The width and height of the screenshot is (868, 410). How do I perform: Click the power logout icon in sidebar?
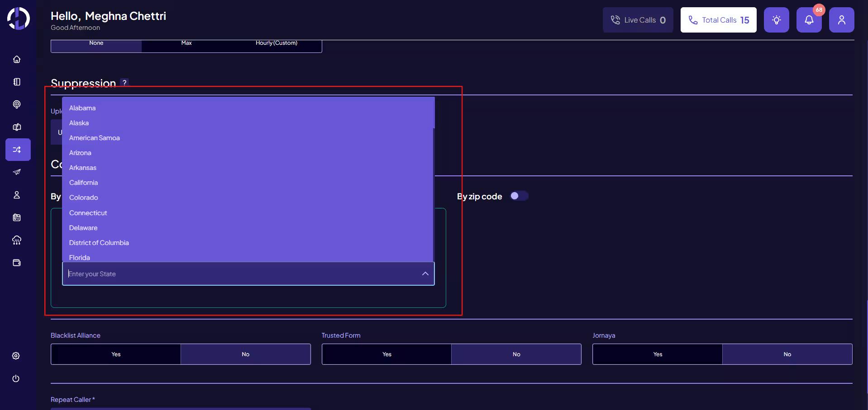[x=16, y=379]
